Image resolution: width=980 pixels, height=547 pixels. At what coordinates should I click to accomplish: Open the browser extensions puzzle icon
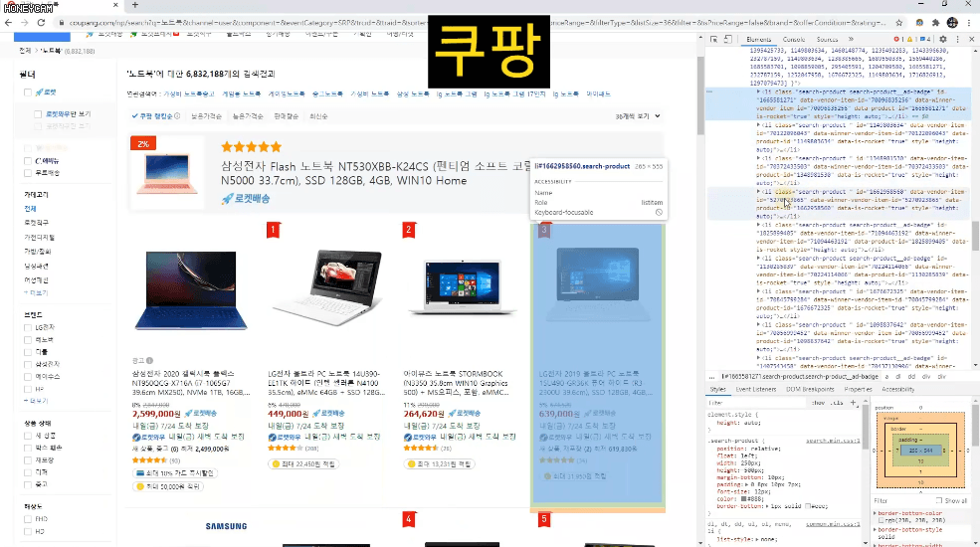pos(935,23)
